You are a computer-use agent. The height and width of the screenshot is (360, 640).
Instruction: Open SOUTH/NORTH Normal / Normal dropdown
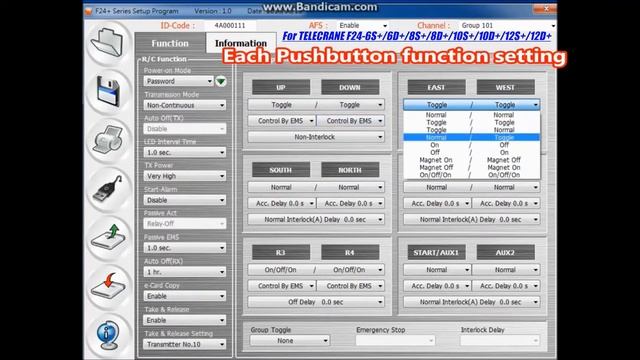(x=316, y=187)
